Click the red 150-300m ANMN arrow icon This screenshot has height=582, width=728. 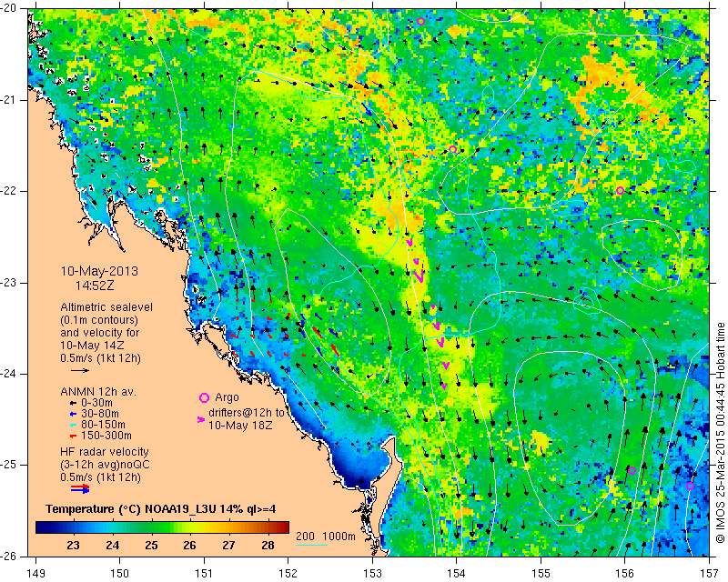click(73, 436)
